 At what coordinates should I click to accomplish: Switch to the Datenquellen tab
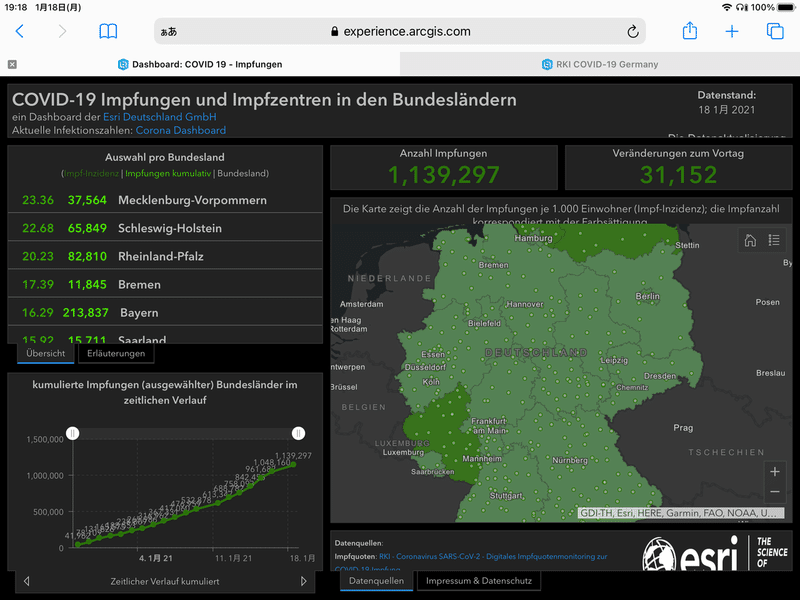coord(377,581)
